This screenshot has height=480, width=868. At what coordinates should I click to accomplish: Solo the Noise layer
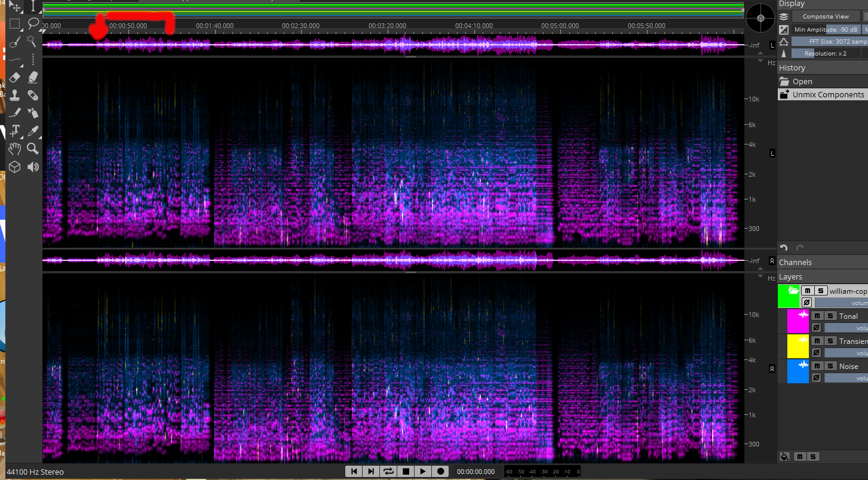pyautogui.click(x=830, y=365)
